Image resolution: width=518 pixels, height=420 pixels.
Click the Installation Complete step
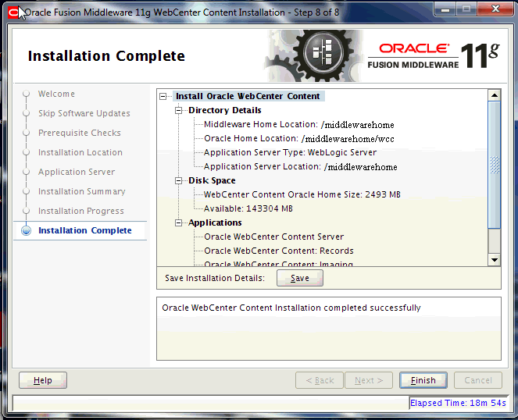coord(85,230)
